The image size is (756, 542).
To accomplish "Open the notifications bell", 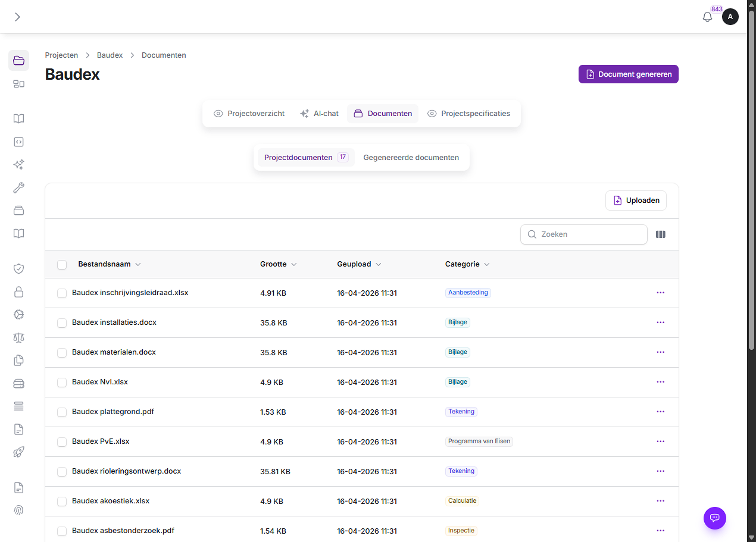I will [x=707, y=17].
